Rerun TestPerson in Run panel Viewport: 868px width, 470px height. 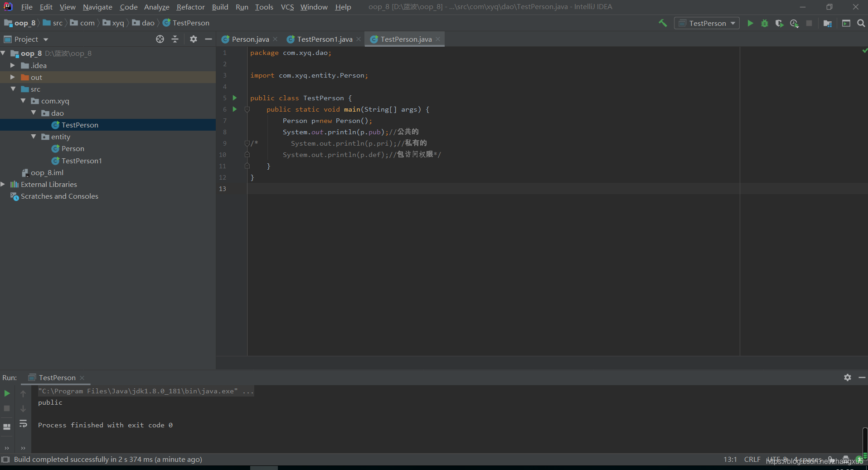click(x=7, y=393)
